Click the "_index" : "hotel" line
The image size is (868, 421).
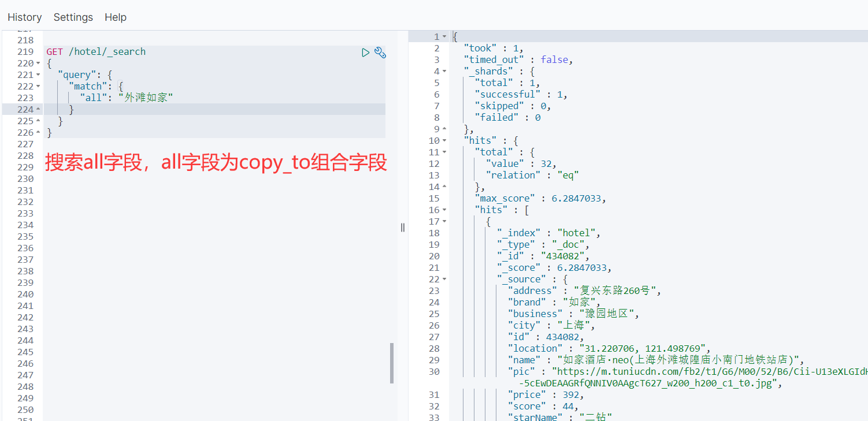click(549, 233)
